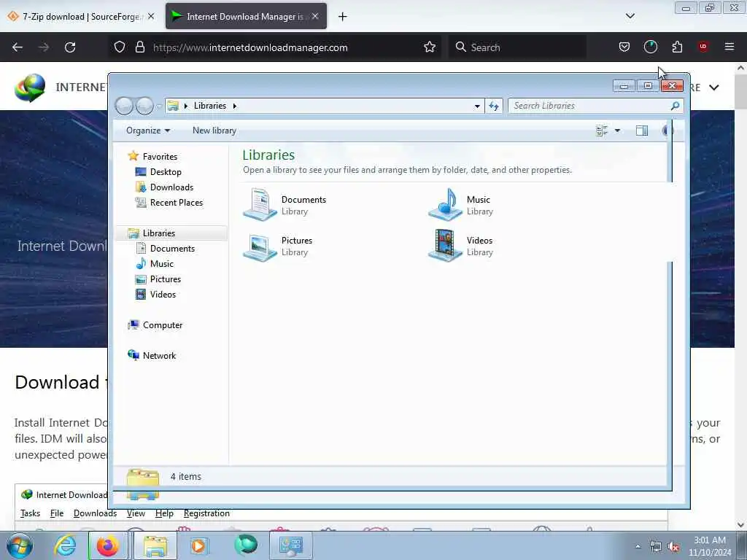This screenshot has height=560, width=747.
Task: Open the Firefox extensions puzzle icon
Action: [677, 47]
